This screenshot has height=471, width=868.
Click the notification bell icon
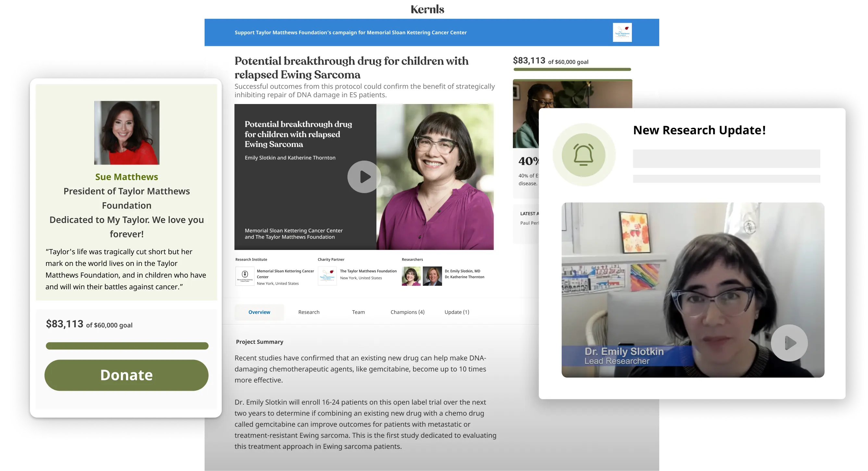(x=584, y=155)
